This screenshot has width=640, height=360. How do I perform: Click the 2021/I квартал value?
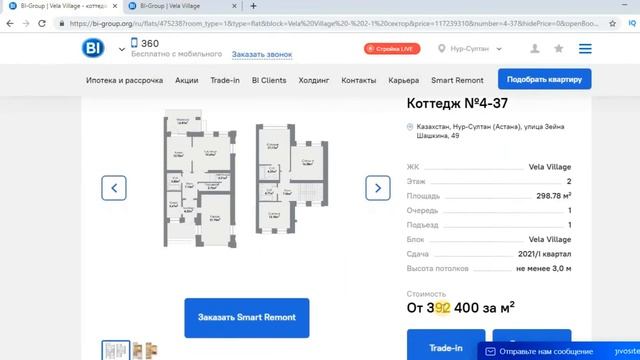(544, 254)
